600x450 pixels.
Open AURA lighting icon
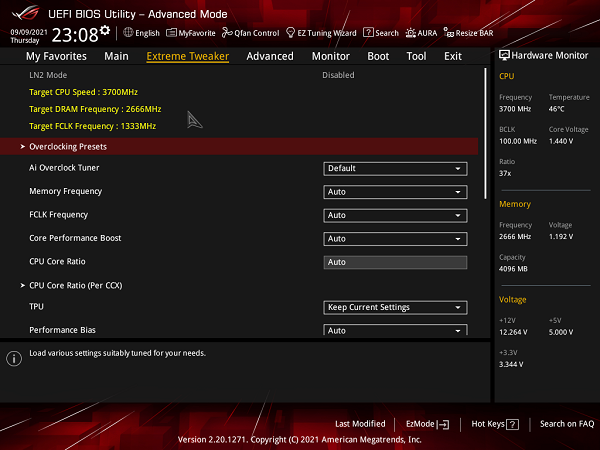(x=411, y=33)
